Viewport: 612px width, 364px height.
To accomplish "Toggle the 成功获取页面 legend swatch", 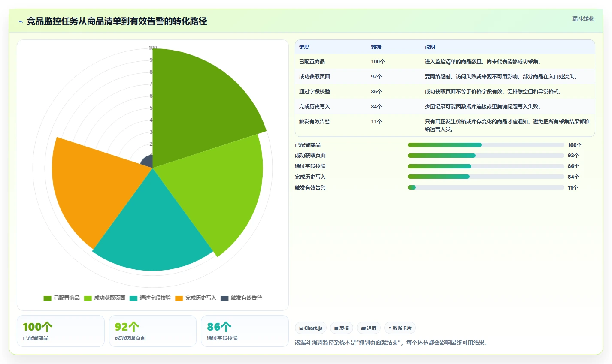I will pyautogui.click(x=88, y=298).
